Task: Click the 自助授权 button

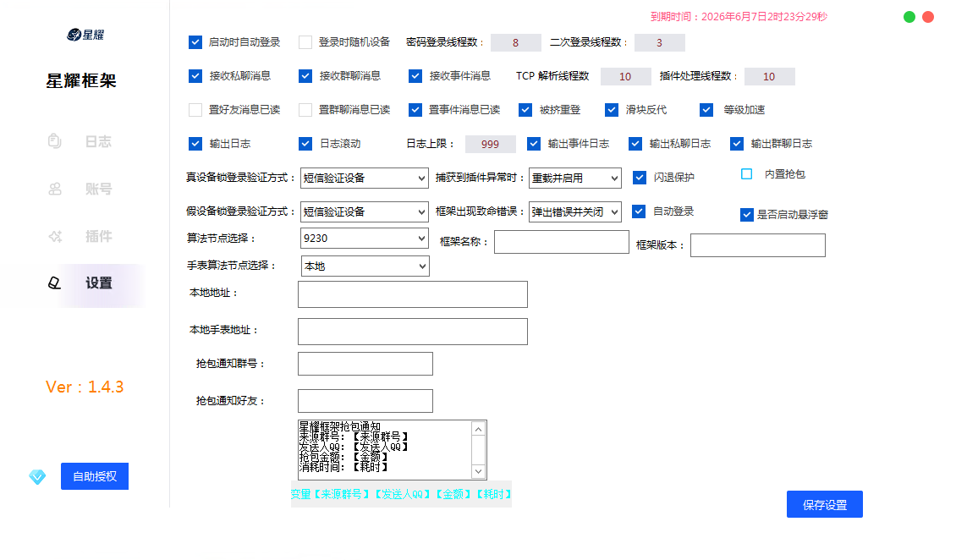Action: [94, 476]
